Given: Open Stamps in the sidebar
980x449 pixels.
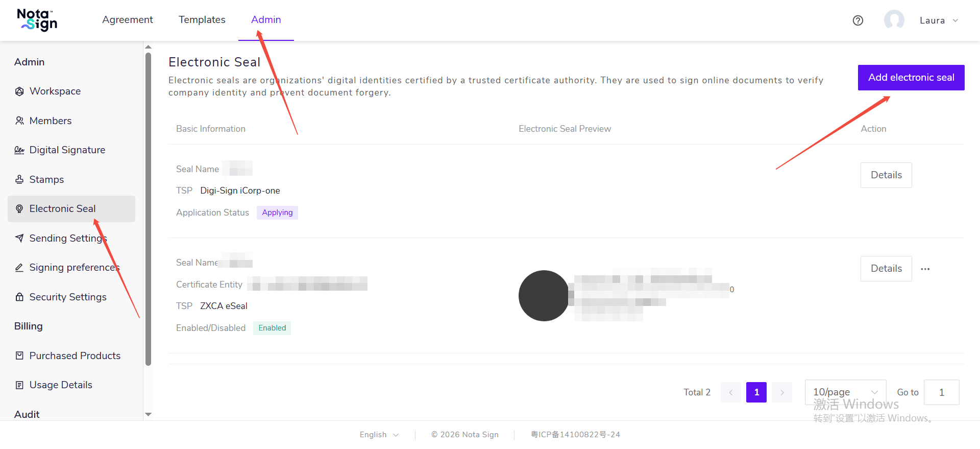Looking at the screenshot, I should tap(71, 179).
